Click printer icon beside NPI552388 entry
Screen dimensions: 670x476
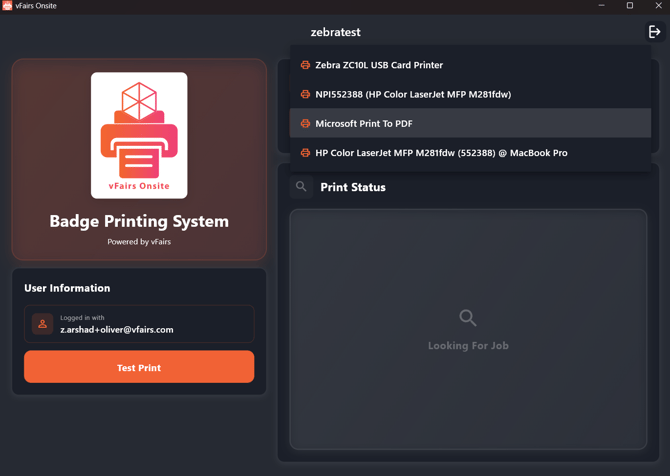pyautogui.click(x=305, y=94)
